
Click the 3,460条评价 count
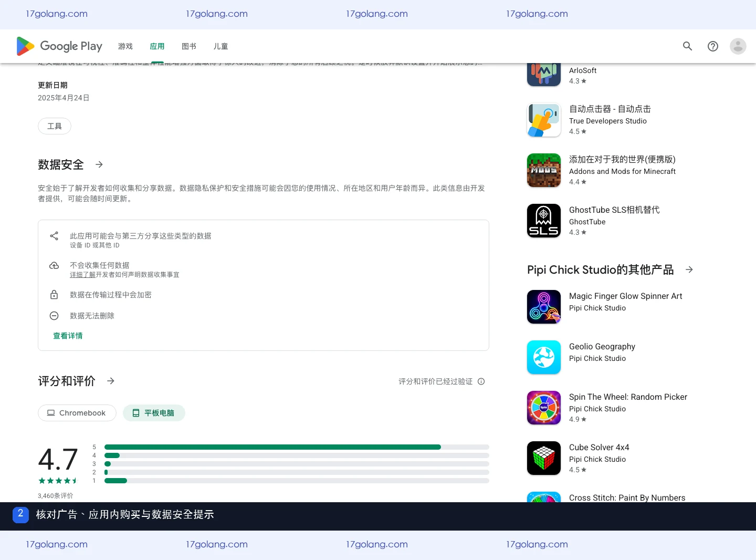click(x=56, y=496)
